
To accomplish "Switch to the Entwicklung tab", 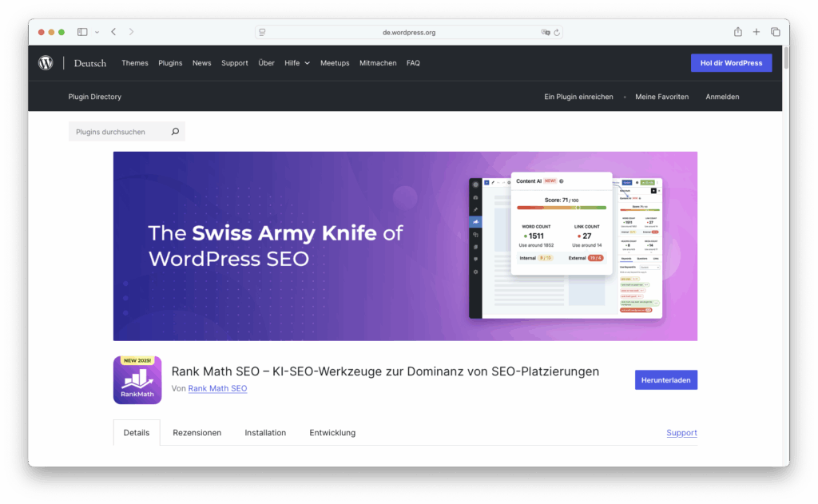I will [332, 433].
